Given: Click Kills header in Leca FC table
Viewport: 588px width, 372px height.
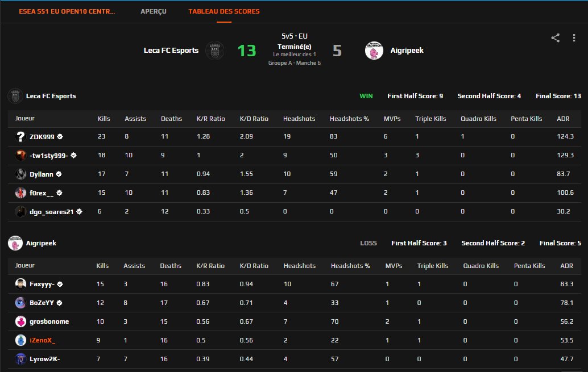Looking at the screenshot, I should coord(104,119).
